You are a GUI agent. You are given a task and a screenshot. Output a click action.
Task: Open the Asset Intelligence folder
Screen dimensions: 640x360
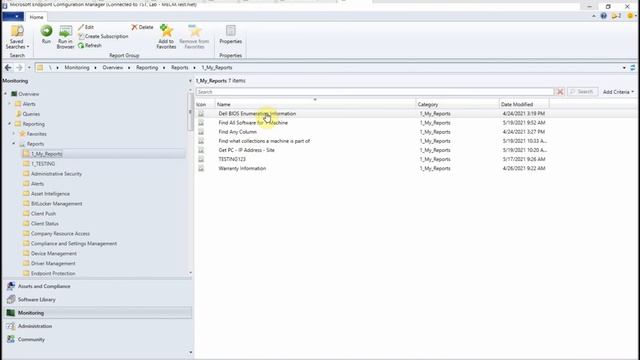[50, 194]
